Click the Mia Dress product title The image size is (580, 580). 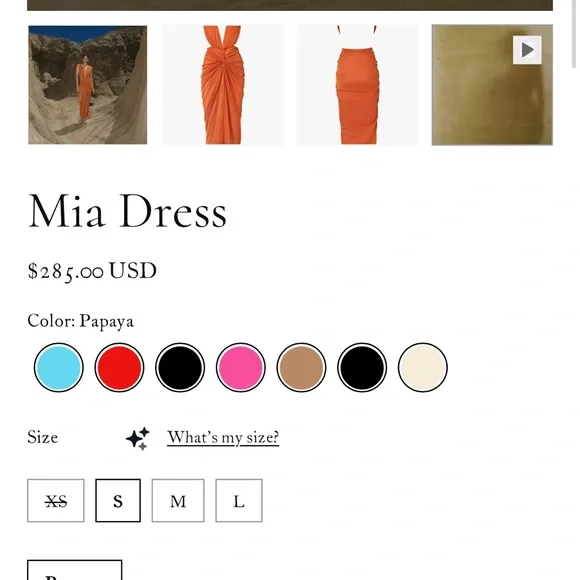point(128,212)
